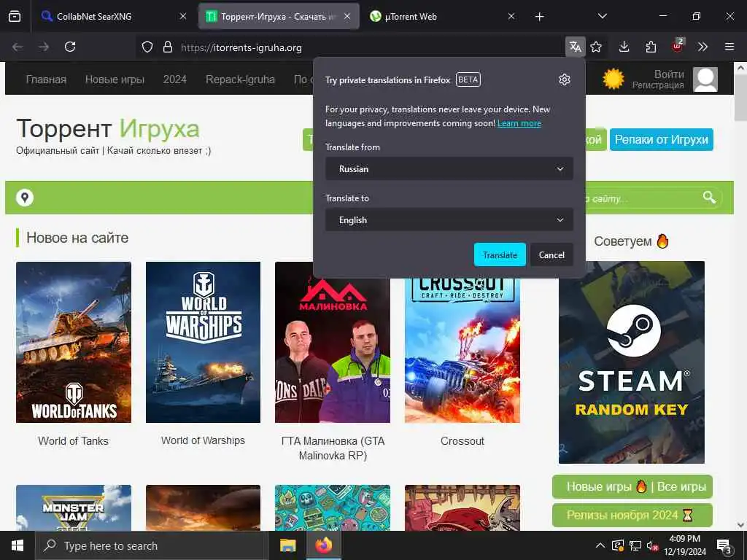Close the CollabNet SearXNG tab
The height and width of the screenshot is (560, 747).
point(183,16)
